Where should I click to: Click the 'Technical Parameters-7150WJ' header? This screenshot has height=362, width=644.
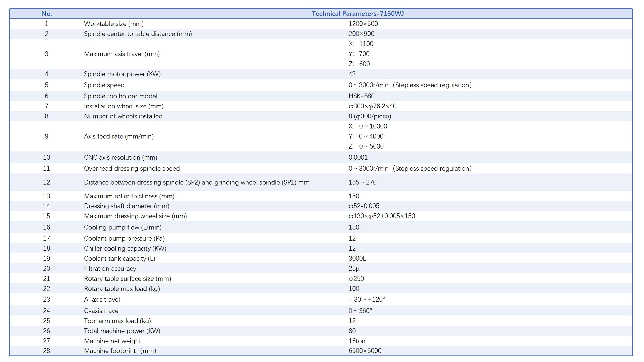(358, 14)
